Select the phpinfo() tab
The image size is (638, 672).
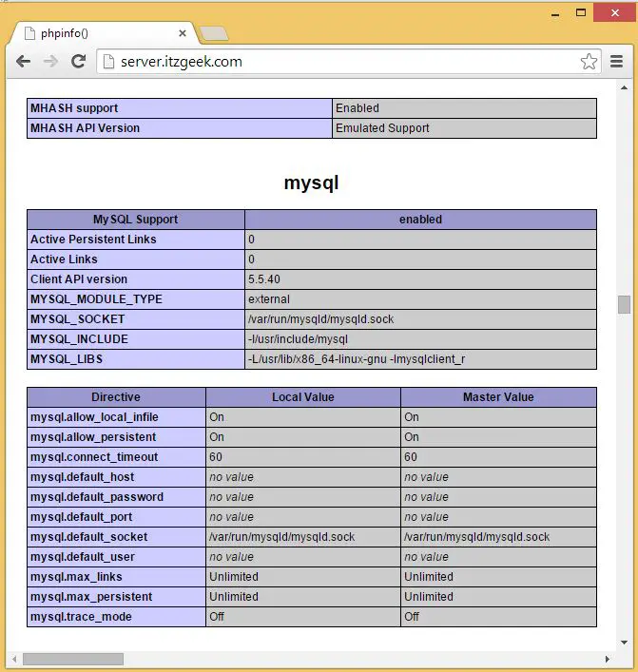pos(103,33)
